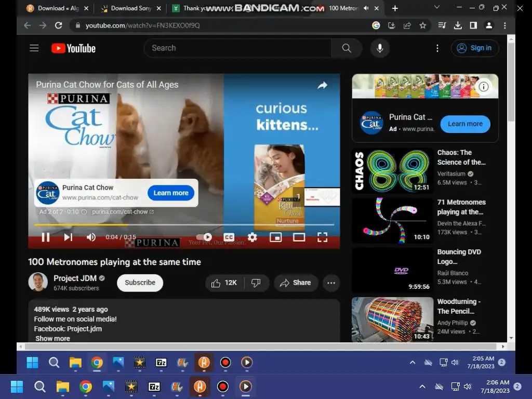Image resolution: width=532 pixels, height=399 pixels.
Task: Click the share arrow on ad video
Action: (322, 85)
